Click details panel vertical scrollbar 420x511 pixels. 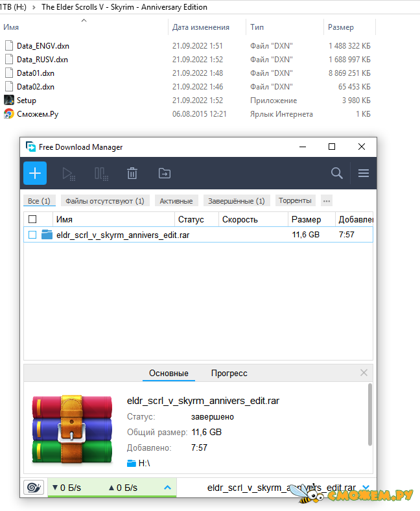tap(370, 414)
